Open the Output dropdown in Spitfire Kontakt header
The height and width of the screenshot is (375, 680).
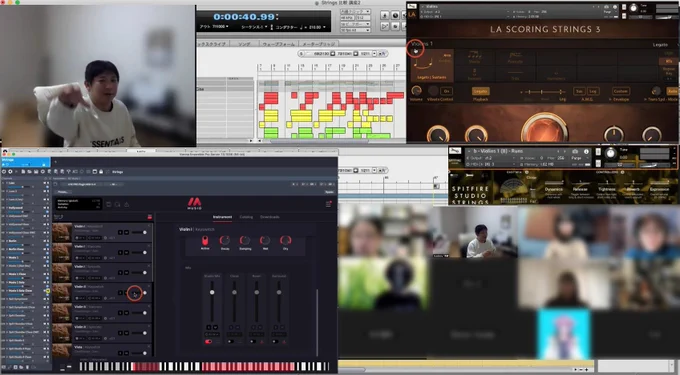pos(491,158)
